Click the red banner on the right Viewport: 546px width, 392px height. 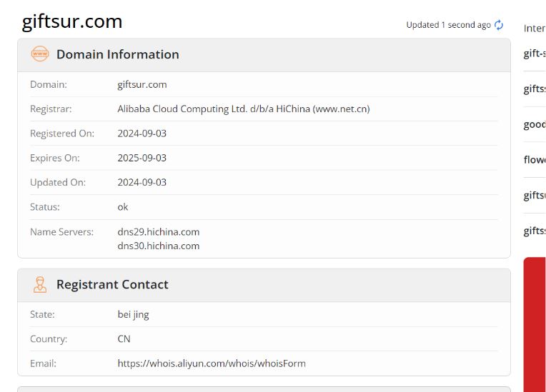[535, 321]
